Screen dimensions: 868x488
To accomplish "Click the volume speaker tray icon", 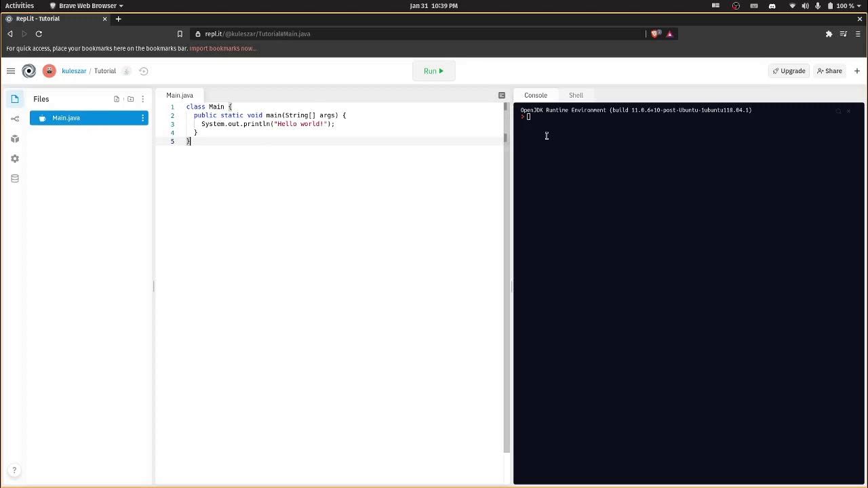I will (805, 5).
